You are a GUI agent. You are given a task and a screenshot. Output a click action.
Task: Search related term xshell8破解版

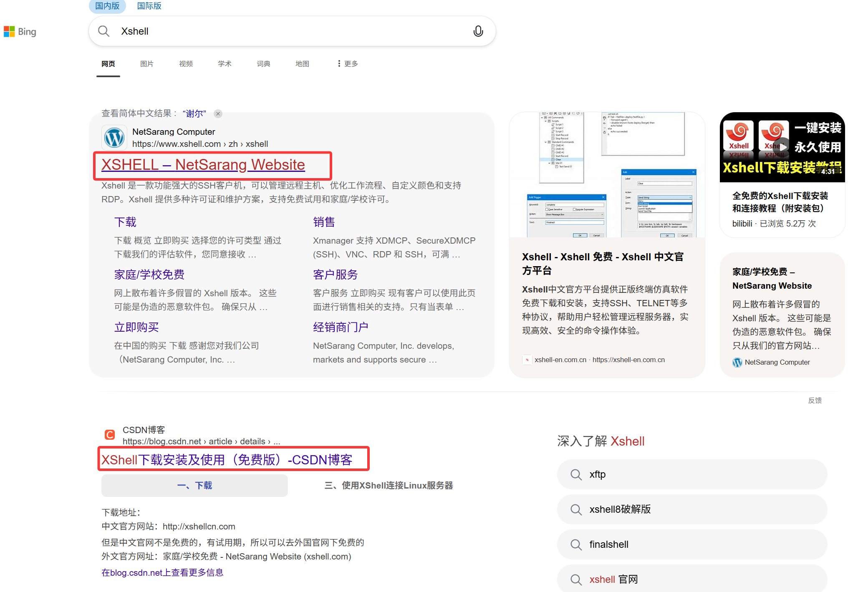[x=692, y=509]
